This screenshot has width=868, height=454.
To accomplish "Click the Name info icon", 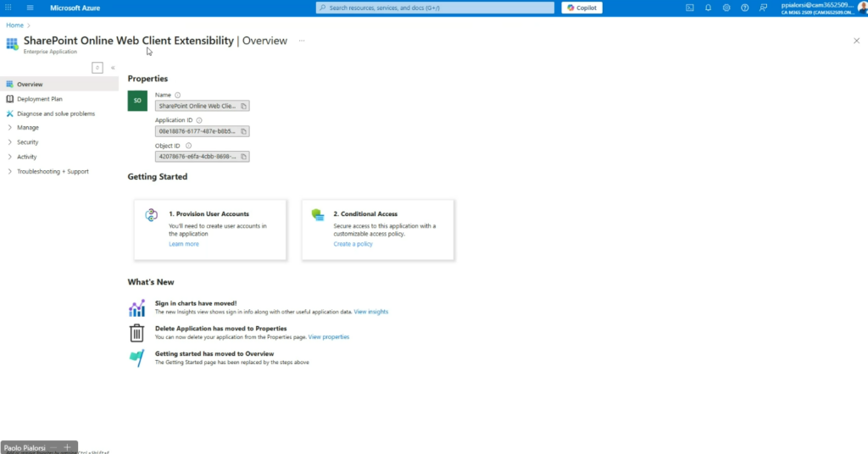I will [x=178, y=95].
